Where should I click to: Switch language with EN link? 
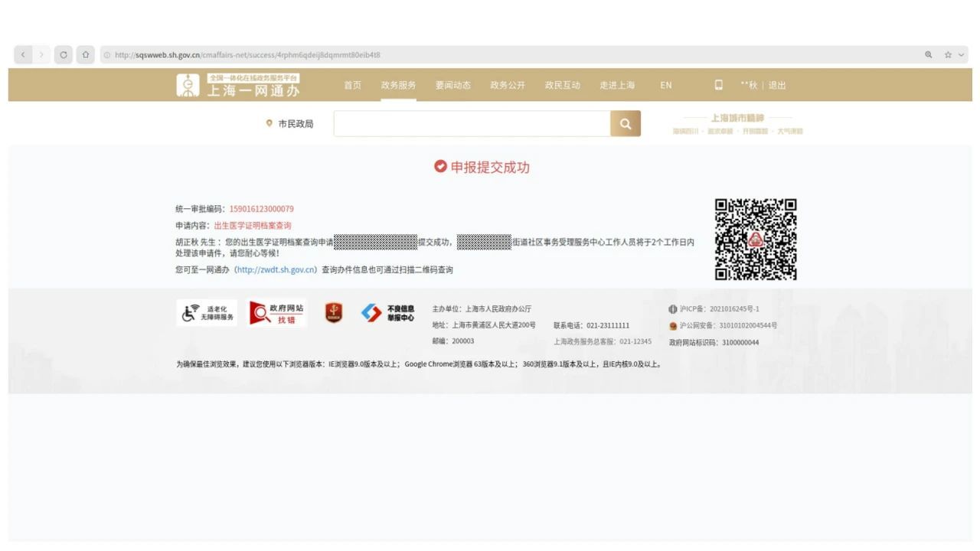click(666, 85)
